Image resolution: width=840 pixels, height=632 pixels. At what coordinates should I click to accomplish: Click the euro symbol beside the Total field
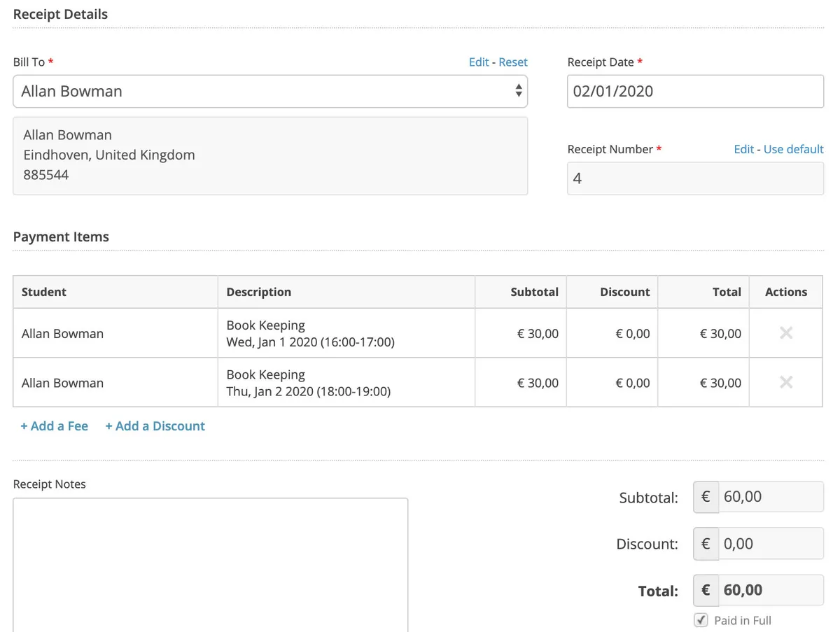(706, 590)
